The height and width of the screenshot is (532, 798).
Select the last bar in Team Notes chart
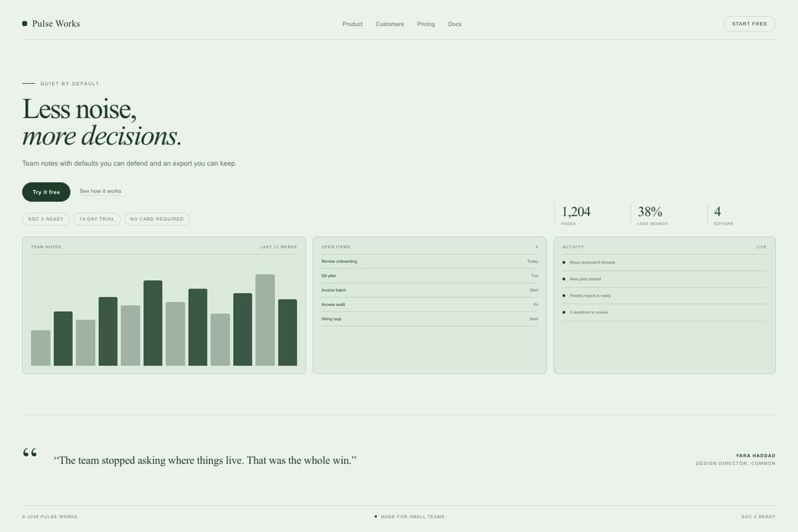[x=287, y=332]
